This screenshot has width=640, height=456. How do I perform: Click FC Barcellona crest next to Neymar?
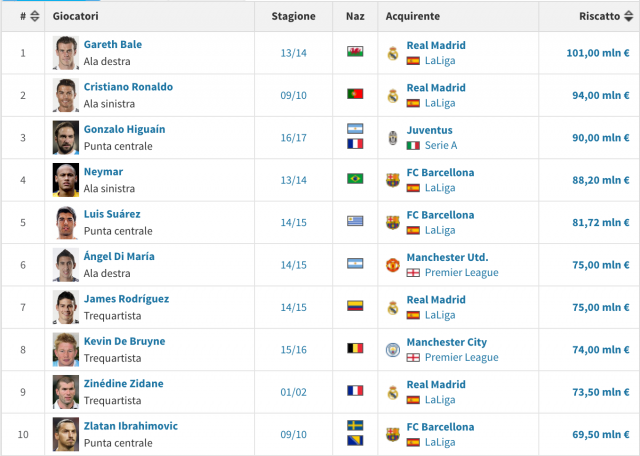click(x=393, y=180)
